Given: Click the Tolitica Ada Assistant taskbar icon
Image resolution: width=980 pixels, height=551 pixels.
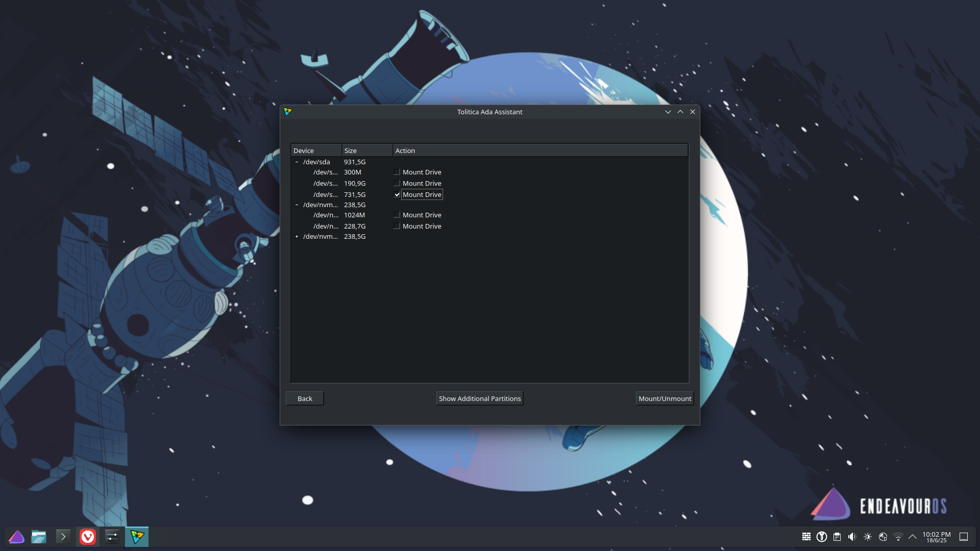Looking at the screenshot, I should [137, 537].
